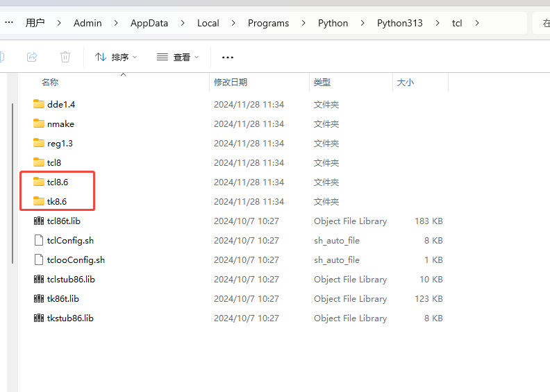
Task: Select the tk8.6 folder icon
Action: tap(39, 201)
